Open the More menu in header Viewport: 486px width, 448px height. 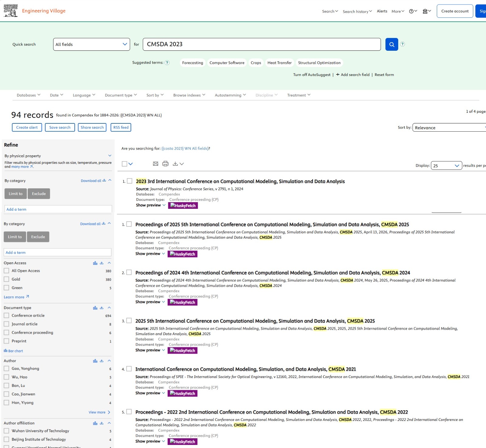tap(398, 11)
